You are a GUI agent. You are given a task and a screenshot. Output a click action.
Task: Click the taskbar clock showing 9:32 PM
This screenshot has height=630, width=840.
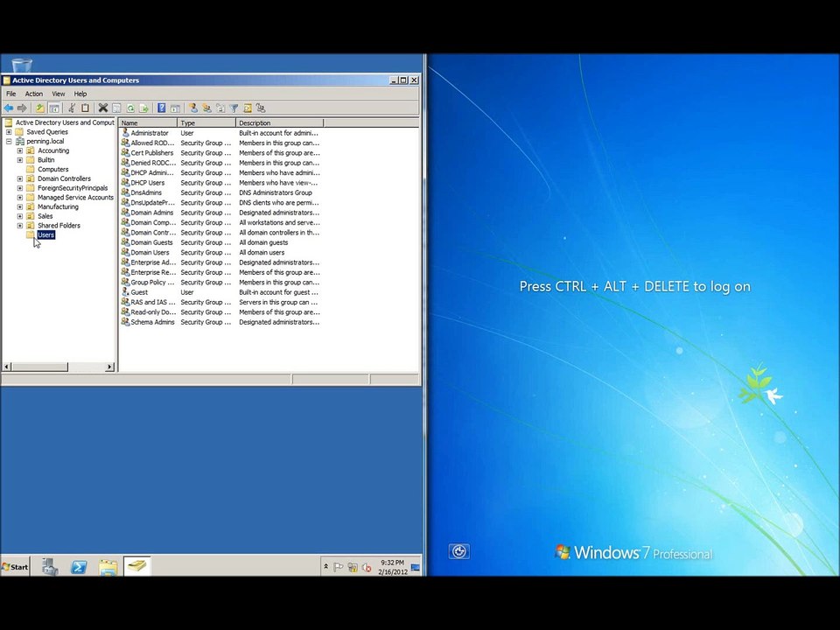pyautogui.click(x=393, y=567)
